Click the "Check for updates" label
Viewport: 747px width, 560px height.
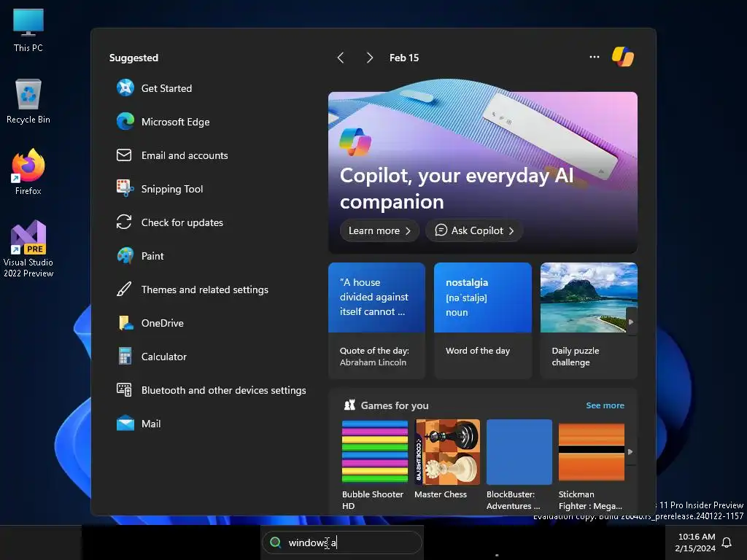pyautogui.click(x=182, y=222)
